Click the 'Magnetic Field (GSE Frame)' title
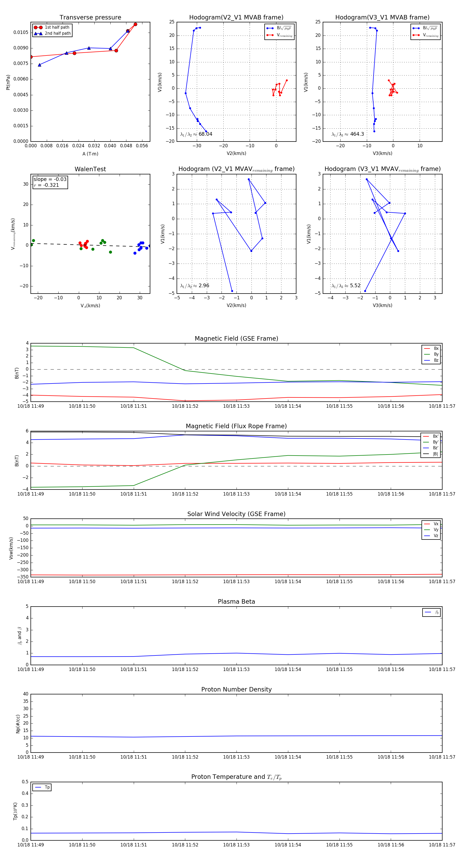This screenshot has width=473, height=868. tap(236, 339)
